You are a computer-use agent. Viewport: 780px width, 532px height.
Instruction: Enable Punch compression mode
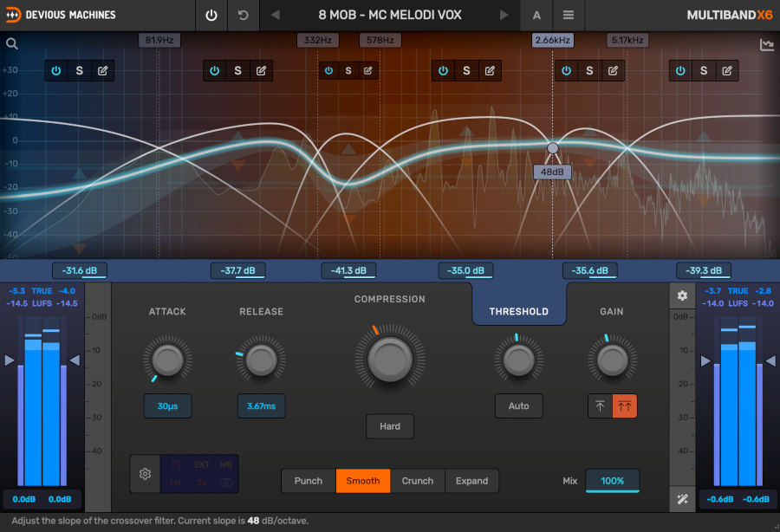[308, 481]
